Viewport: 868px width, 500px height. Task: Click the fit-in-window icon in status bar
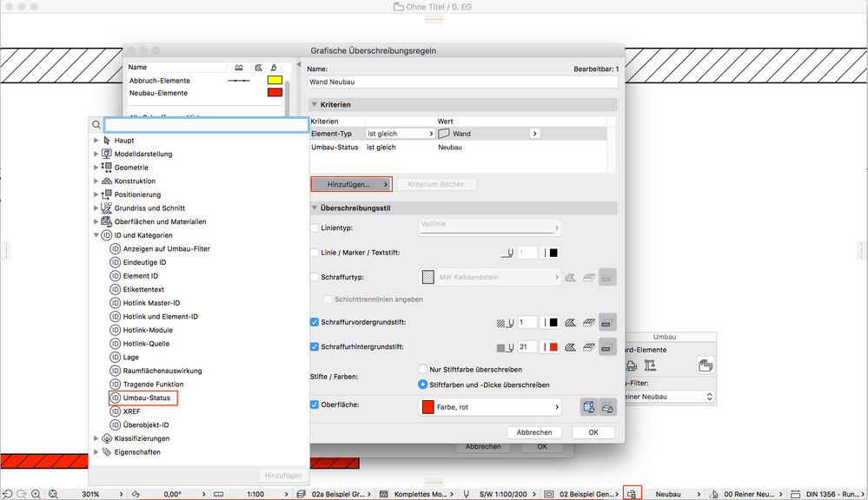(53, 494)
